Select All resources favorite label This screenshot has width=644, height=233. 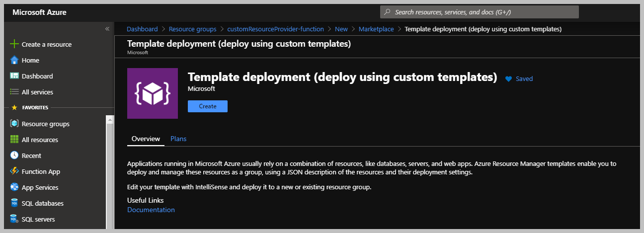(x=40, y=140)
